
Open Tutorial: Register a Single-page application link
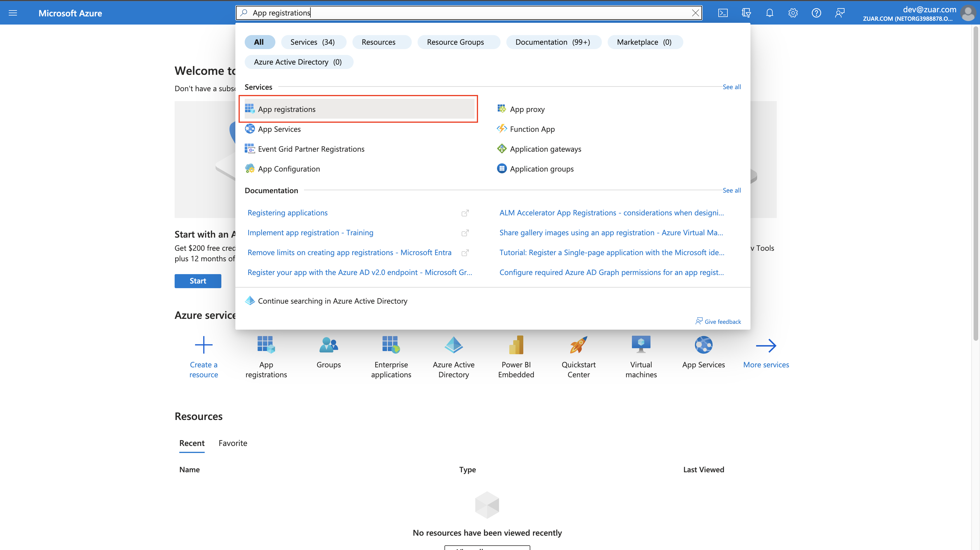pyautogui.click(x=612, y=252)
